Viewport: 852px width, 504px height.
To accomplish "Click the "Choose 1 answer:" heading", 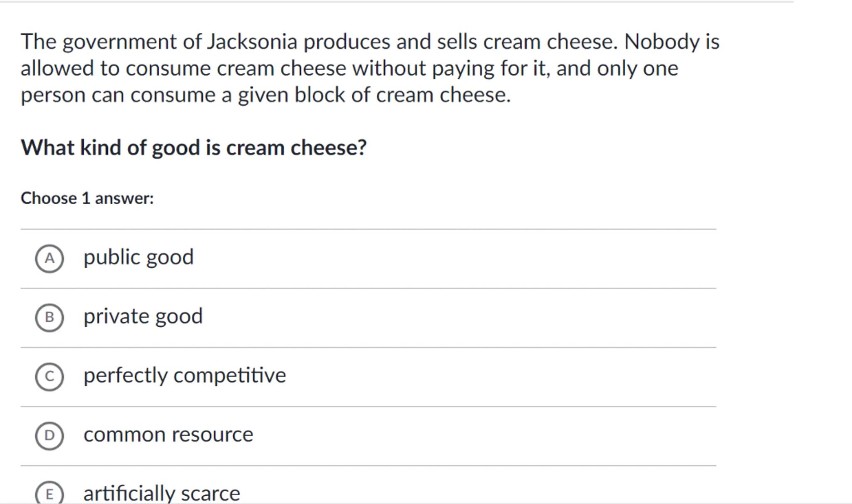I will [x=87, y=198].
